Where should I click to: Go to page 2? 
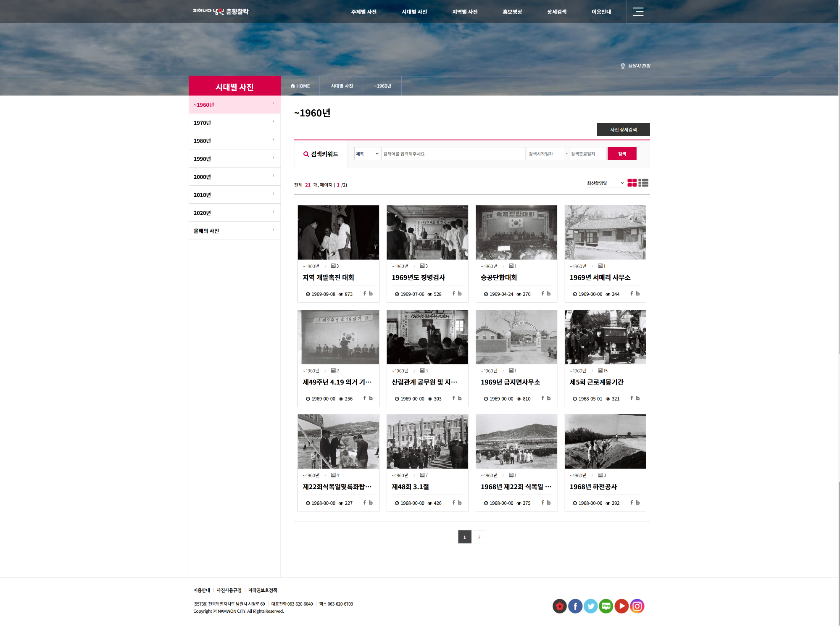479,537
